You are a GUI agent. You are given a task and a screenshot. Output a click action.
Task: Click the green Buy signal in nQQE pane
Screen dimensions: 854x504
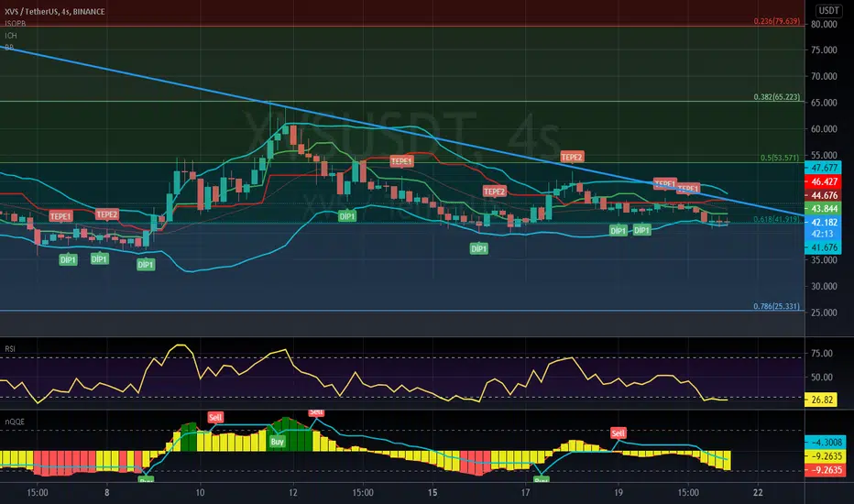(x=278, y=442)
